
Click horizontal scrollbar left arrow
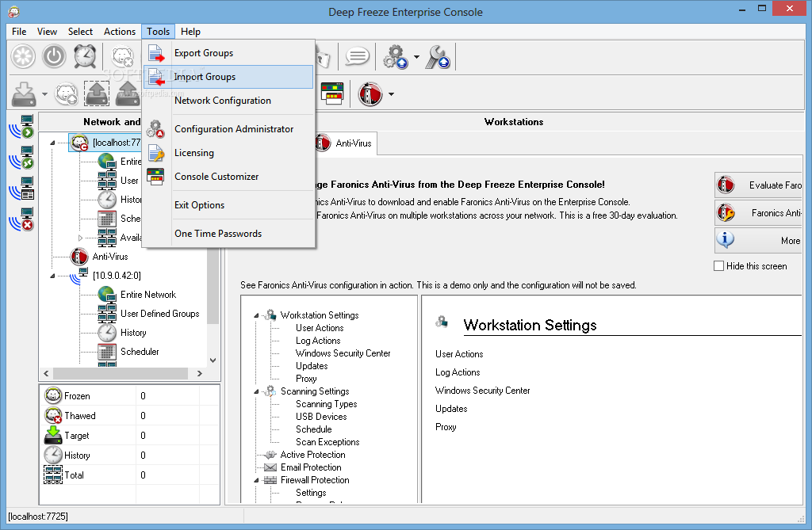46,373
